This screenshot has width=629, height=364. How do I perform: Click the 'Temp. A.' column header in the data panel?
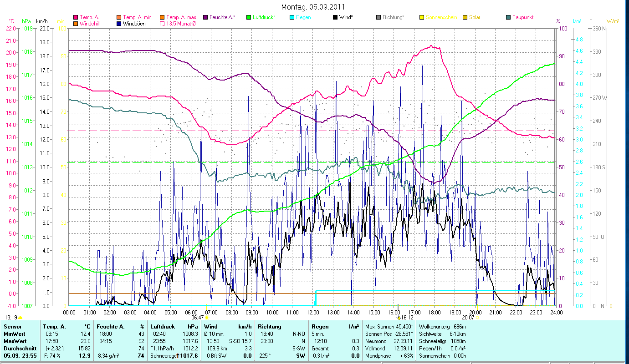pos(54,327)
